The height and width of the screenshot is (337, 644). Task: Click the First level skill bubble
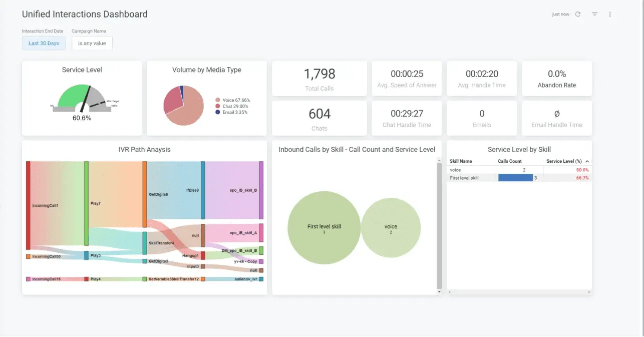pyautogui.click(x=324, y=228)
